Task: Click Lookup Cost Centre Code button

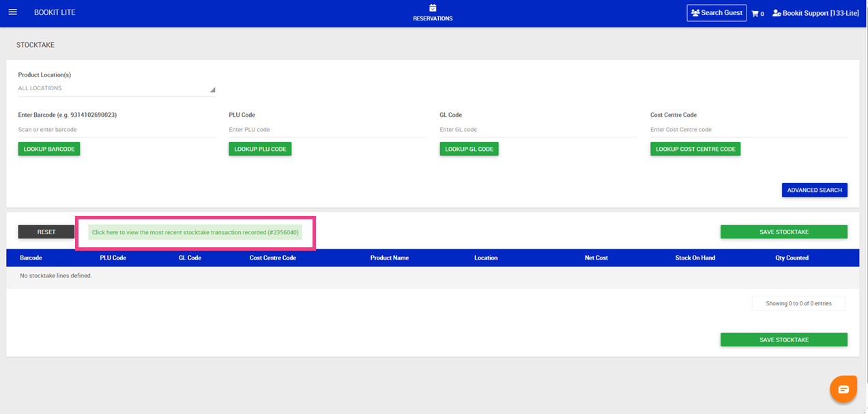Action: (x=695, y=149)
